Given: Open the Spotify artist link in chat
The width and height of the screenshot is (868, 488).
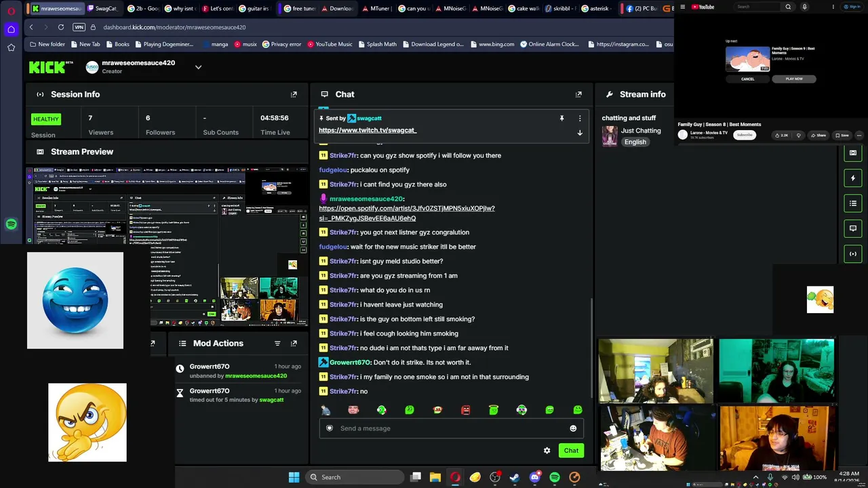Looking at the screenshot, I should (407, 213).
